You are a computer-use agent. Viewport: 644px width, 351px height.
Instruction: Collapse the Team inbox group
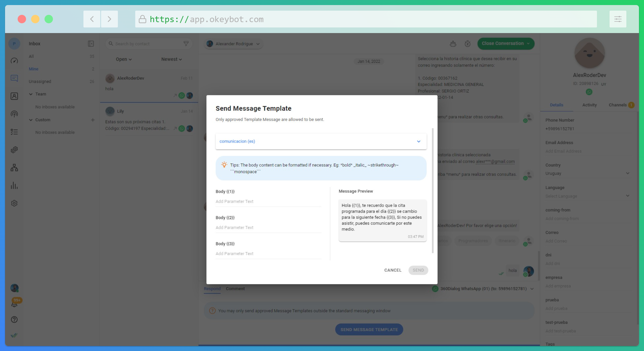tap(31, 94)
